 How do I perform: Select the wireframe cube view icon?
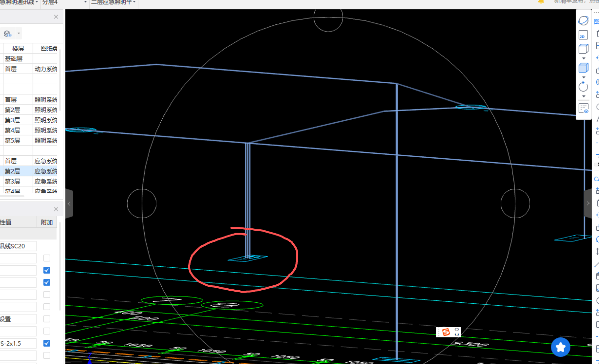point(583,49)
